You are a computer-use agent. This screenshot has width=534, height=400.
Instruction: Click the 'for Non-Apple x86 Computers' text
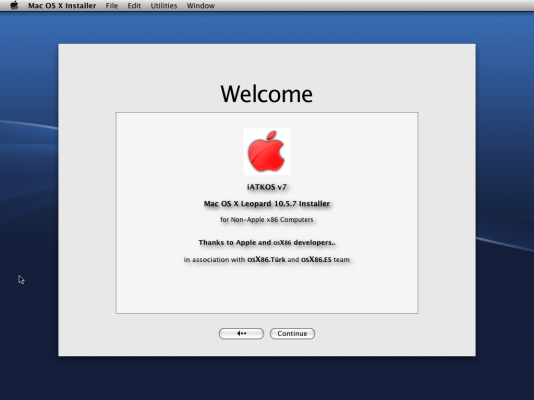(x=267, y=220)
